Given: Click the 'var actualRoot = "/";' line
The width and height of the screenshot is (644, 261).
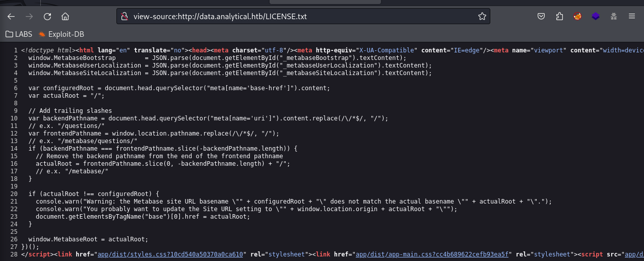Looking at the screenshot, I should 67,95.
